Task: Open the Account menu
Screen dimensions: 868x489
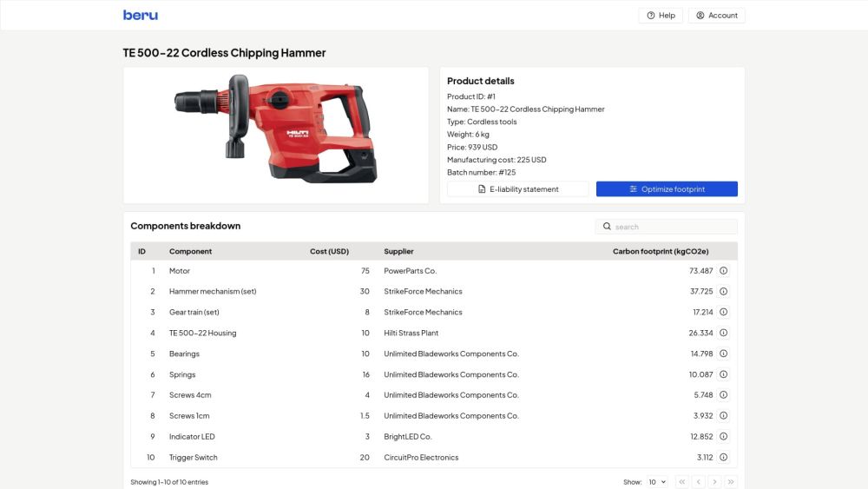Action: 716,16
